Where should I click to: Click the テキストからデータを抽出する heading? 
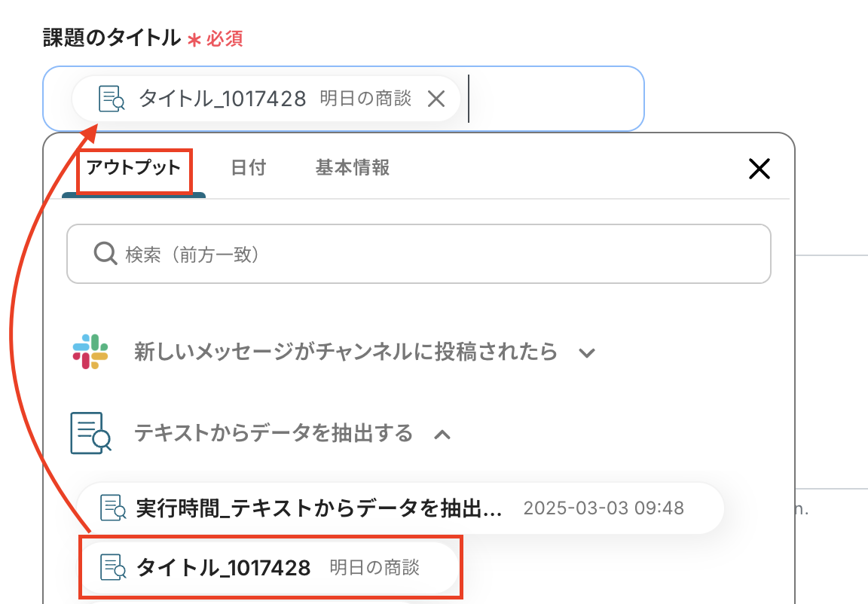(274, 433)
